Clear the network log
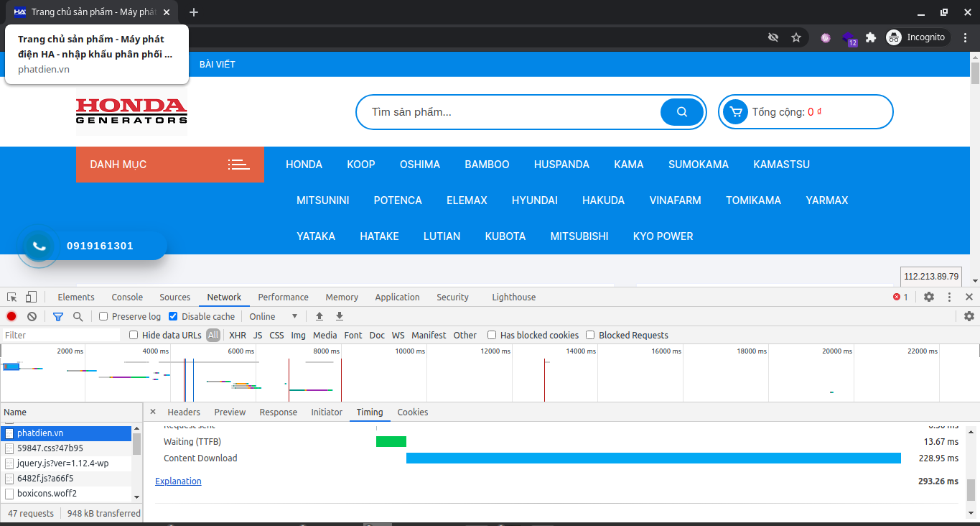 click(x=32, y=316)
